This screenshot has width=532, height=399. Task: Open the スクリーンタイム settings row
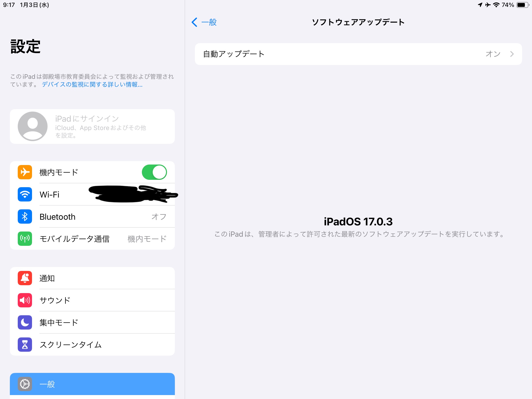pos(92,345)
